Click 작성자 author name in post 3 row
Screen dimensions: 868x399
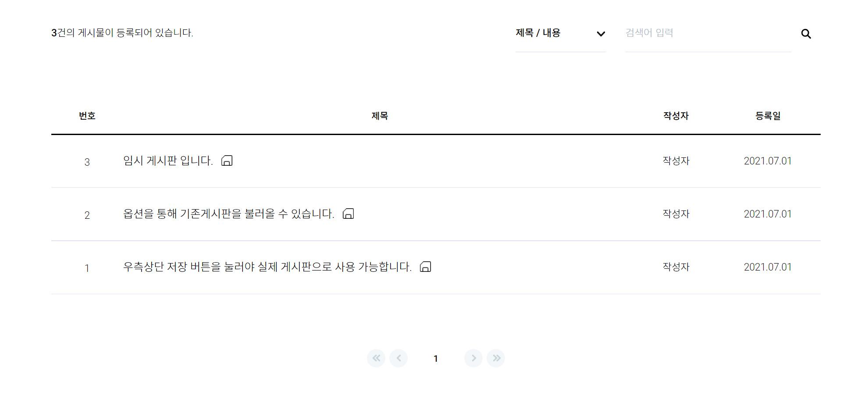(x=676, y=161)
